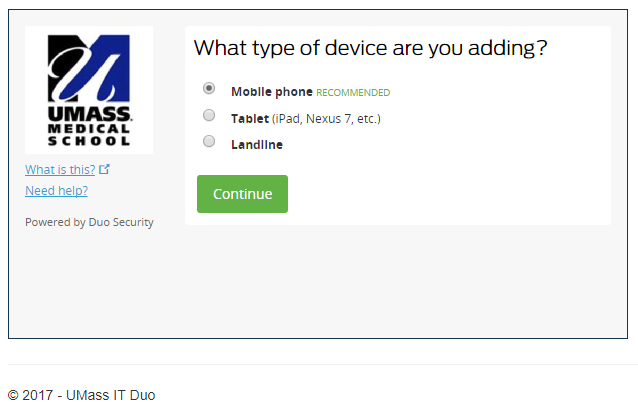
Task: Click the "Powered by Duo Security" text
Action: pyautogui.click(x=89, y=222)
